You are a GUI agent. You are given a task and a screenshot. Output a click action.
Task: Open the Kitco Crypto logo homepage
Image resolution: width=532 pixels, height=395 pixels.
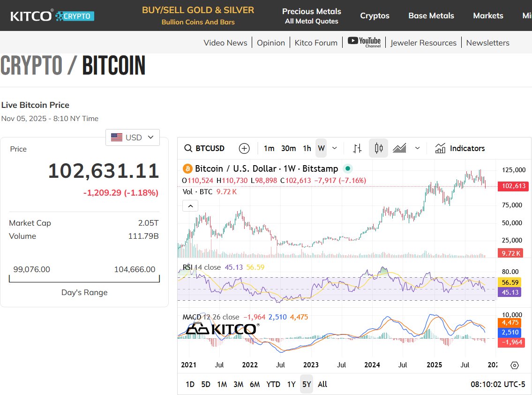point(52,15)
